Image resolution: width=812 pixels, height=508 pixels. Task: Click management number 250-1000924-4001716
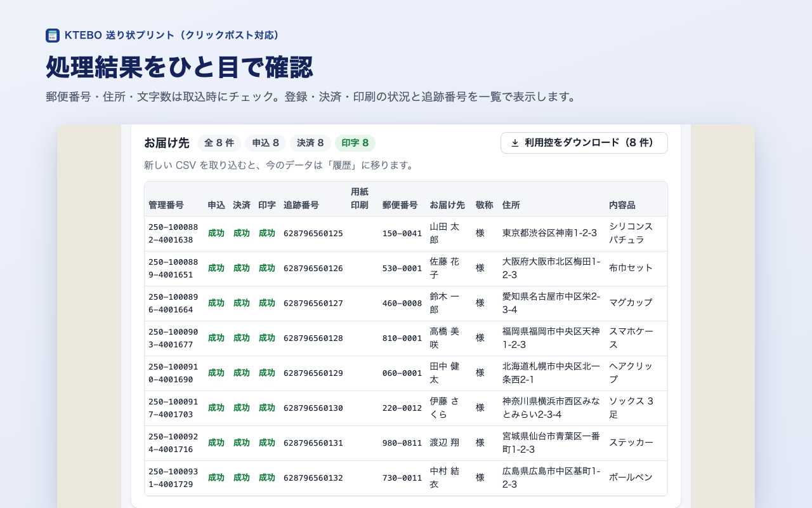click(173, 443)
